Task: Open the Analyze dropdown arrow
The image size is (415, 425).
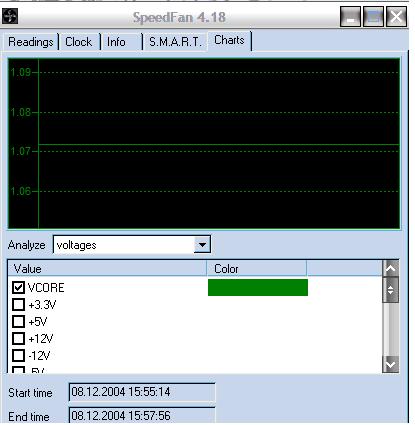Action: [202, 245]
